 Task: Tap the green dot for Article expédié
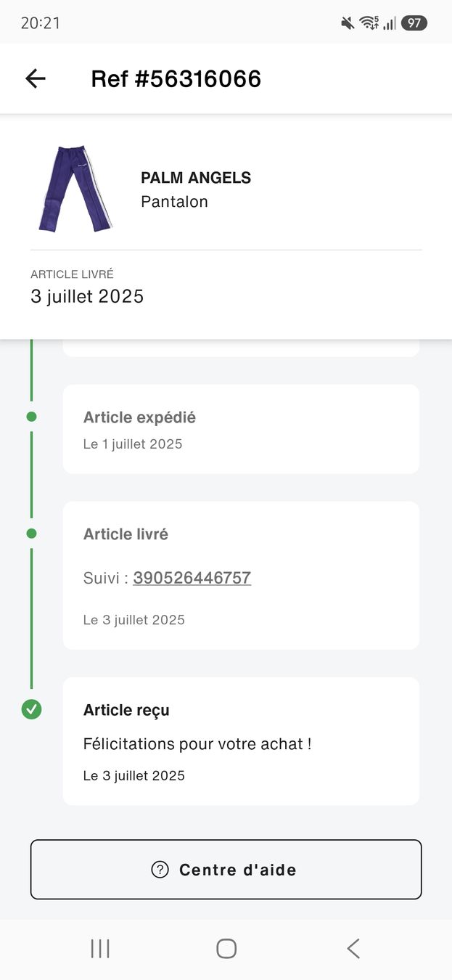[31, 417]
